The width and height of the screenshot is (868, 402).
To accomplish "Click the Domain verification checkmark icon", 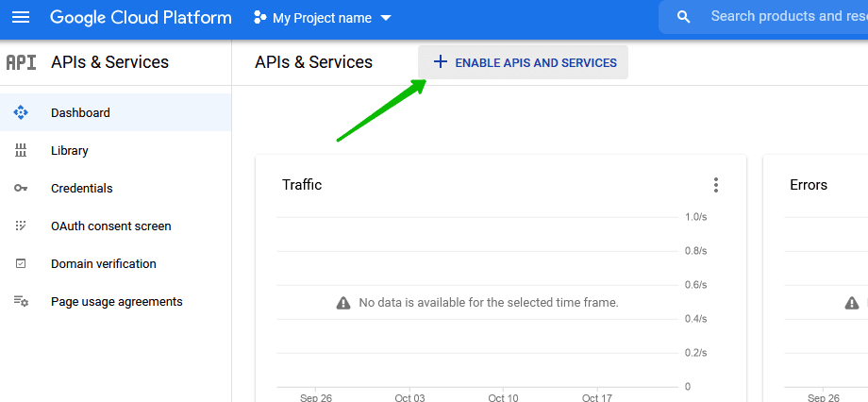I will coord(21,264).
